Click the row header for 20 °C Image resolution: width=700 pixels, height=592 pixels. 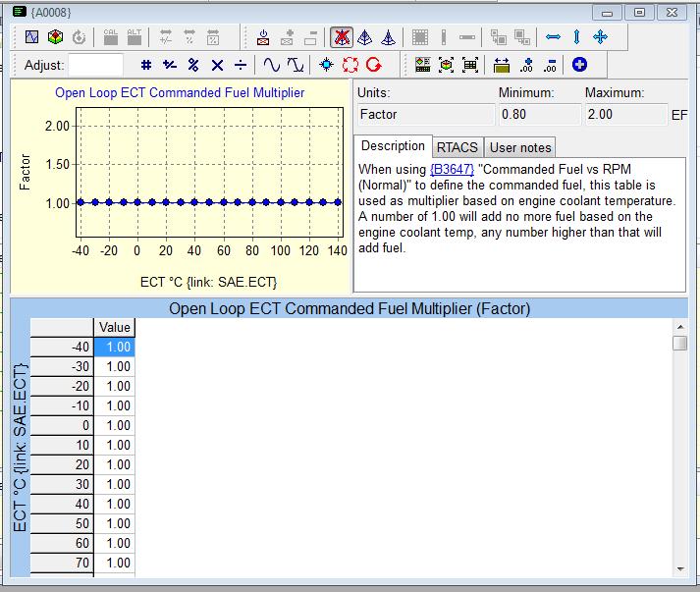coord(62,464)
